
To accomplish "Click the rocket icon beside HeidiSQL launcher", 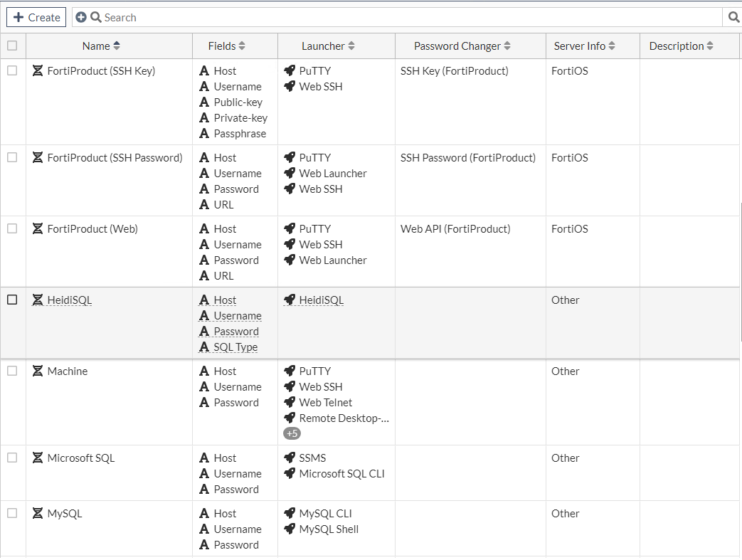I will pyautogui.click(x=289, y=300).
